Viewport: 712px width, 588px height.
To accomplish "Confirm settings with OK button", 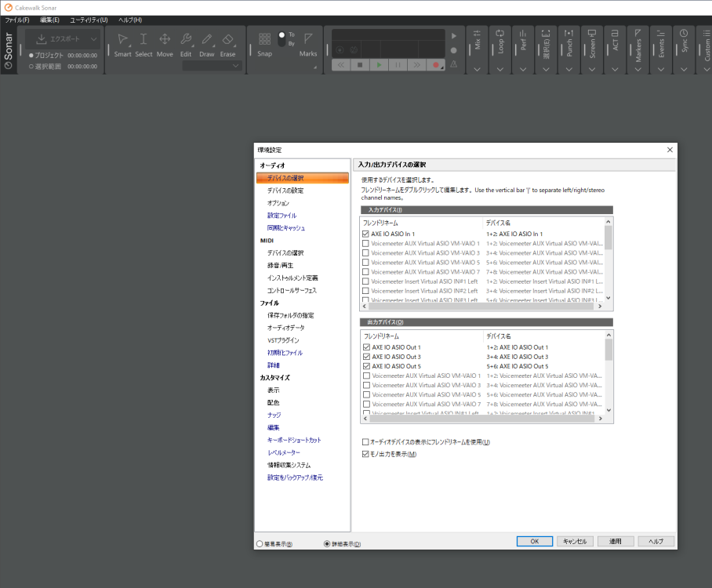I will (x=535, y=541).
